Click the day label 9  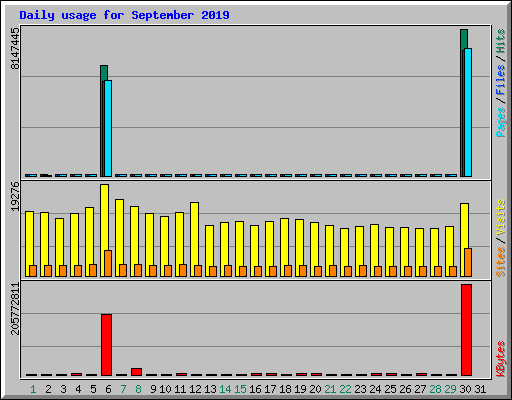tap(153, 389)
